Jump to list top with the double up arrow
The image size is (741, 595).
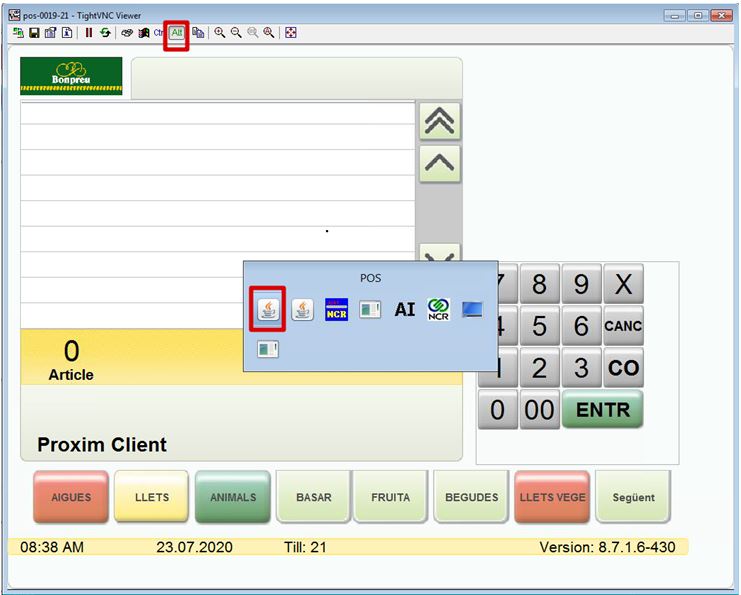click(440, 121)
